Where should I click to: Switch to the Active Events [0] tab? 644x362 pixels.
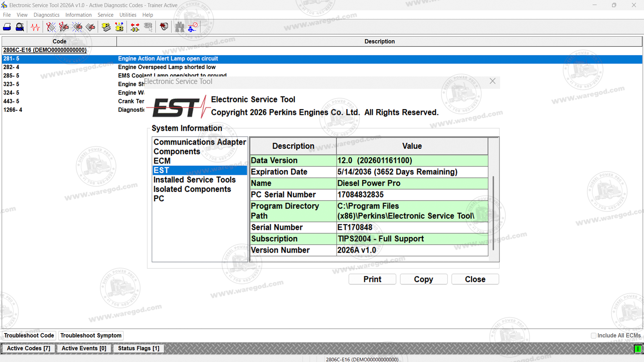coord(84,348)
